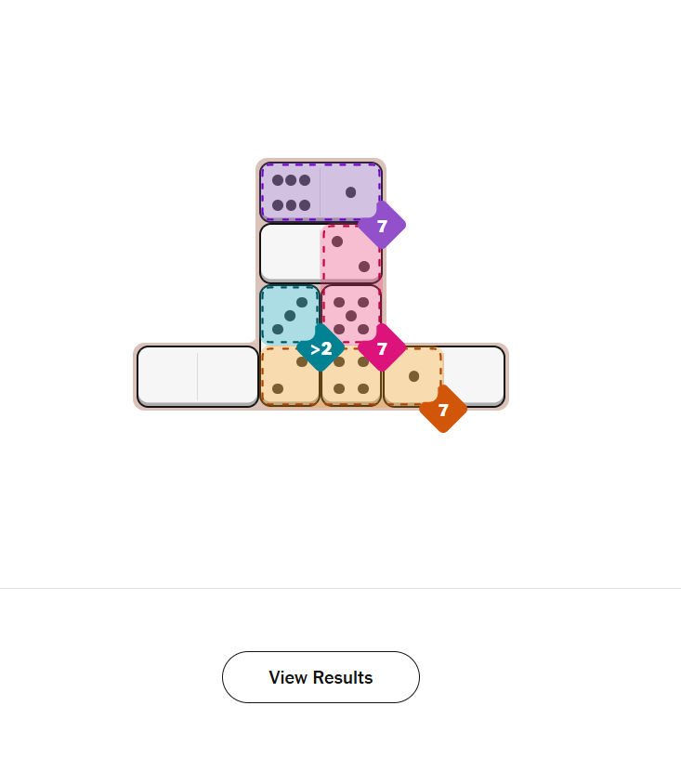Click the center divider of the empty bottom-left domino
Image resolution: width=681 pixels, height=784 pixels.
[198, 376]
